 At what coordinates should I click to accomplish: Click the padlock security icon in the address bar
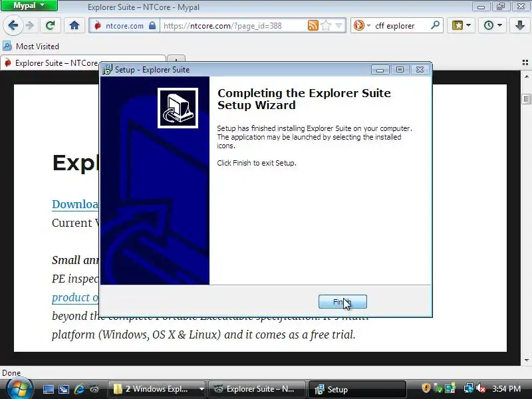(152, 25)
